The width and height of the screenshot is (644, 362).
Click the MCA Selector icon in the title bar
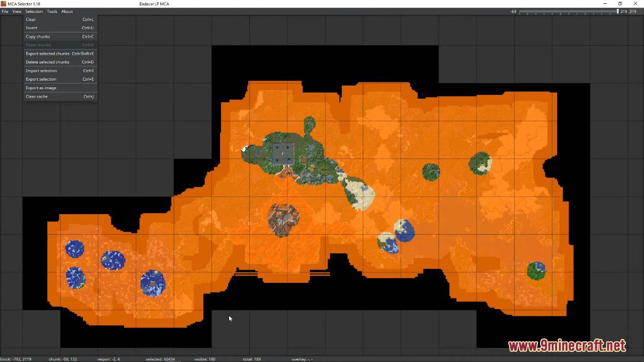coord(3,3)
